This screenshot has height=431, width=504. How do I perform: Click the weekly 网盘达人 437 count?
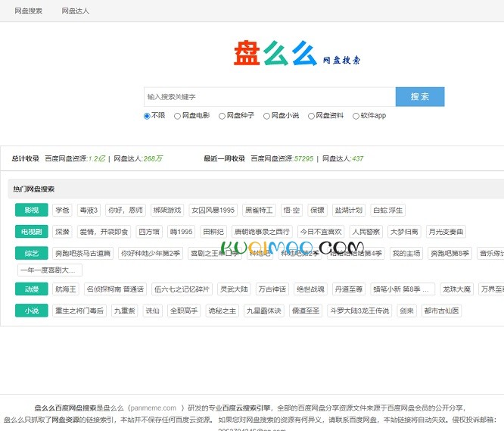coord(357,158)
